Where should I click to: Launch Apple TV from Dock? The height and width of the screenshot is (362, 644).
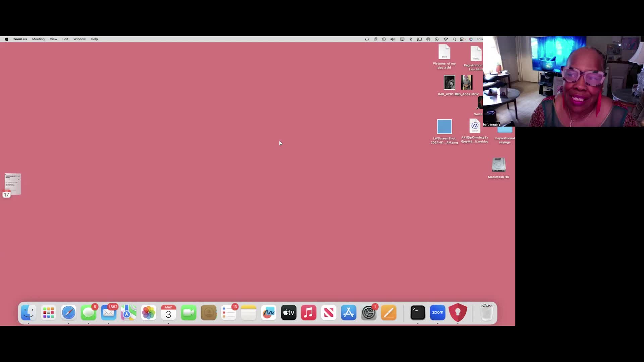point(288,313)
